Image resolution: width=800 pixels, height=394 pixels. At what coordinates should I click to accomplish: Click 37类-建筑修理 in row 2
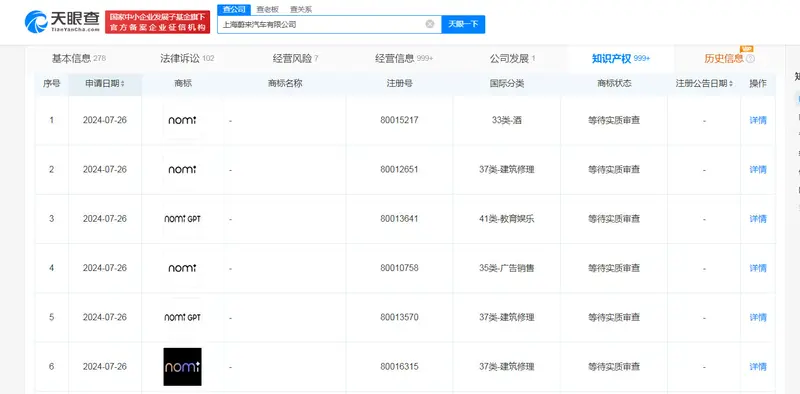(x=507, y=169)
